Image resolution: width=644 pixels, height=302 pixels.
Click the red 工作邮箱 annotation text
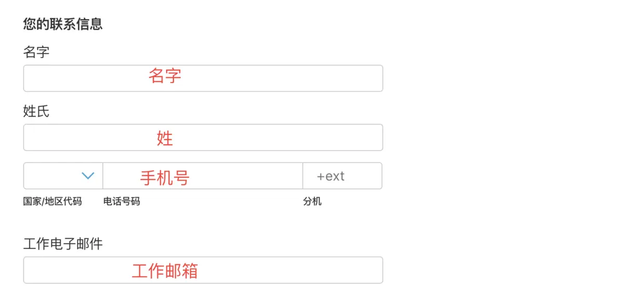[x=165, y=271]
